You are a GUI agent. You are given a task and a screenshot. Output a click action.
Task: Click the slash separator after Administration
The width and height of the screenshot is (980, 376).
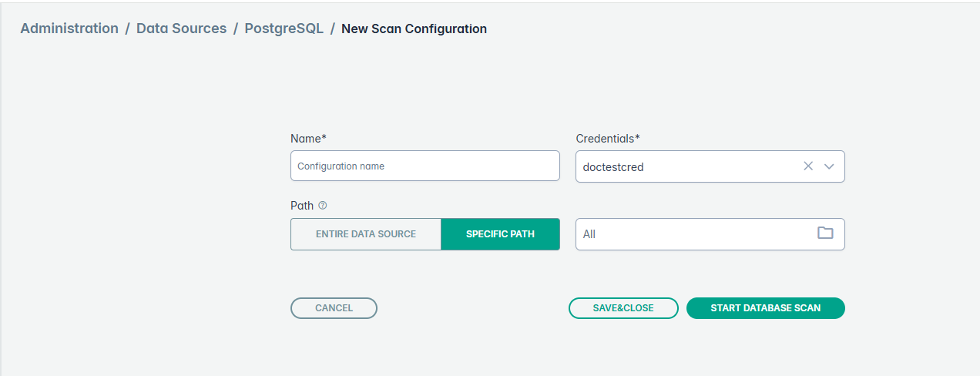coord(128,29)
